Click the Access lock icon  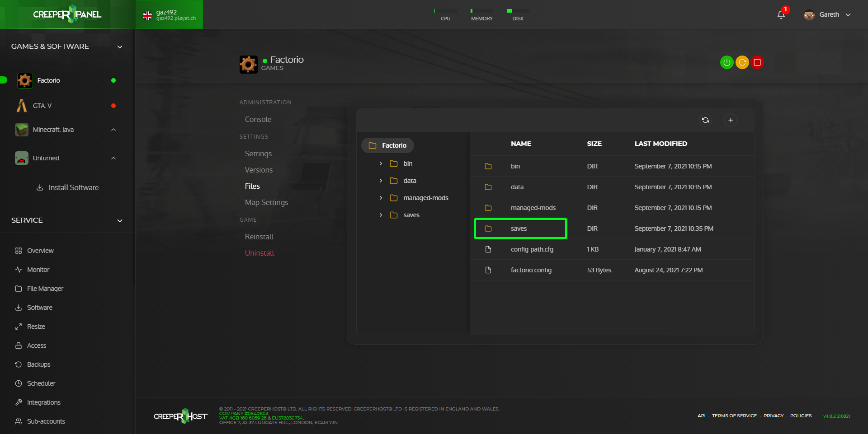pyautogui.click(x=19, y=345)
